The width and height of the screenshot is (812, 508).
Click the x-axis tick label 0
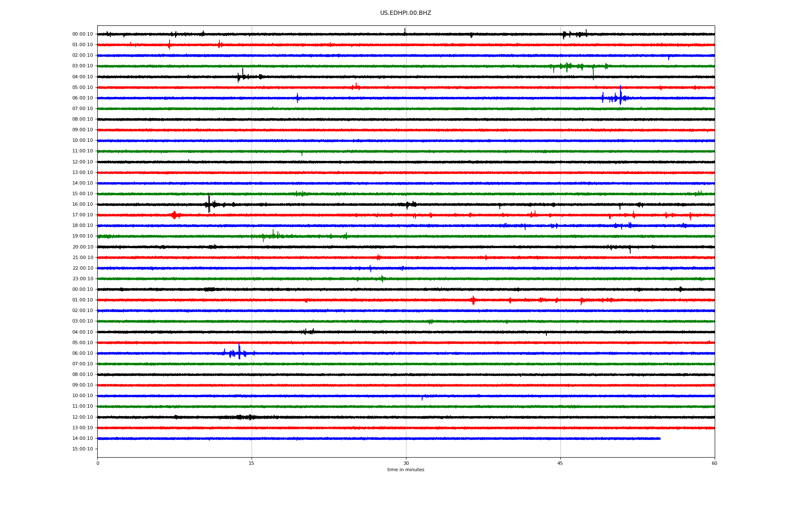[98, 464]
